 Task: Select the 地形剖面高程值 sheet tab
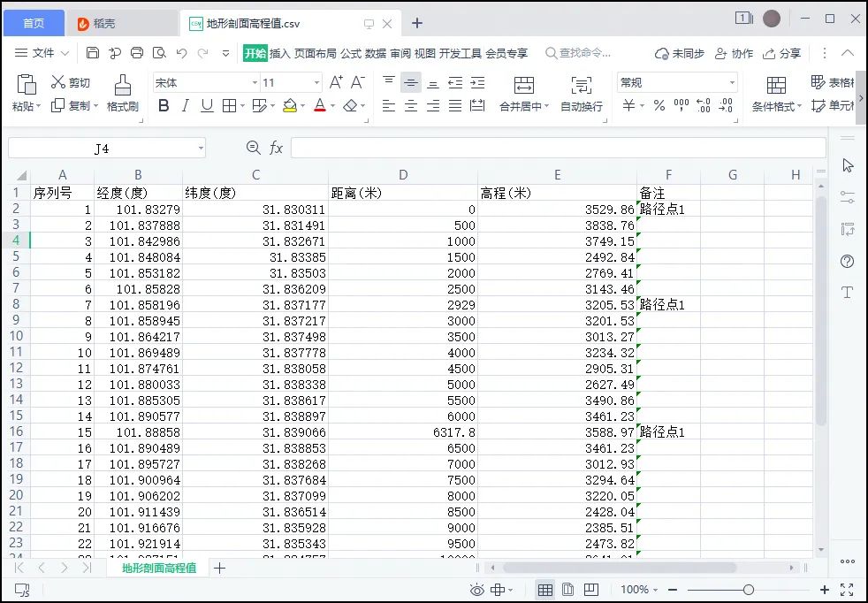click(159, 569)
